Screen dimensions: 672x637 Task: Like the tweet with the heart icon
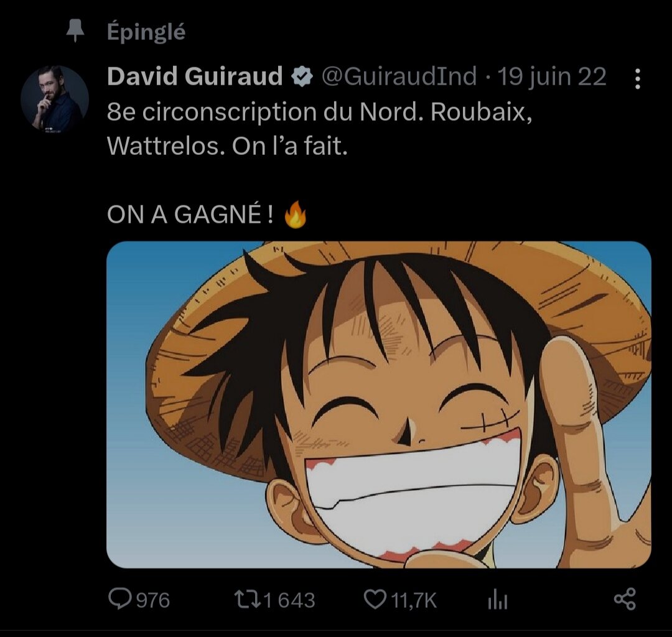coord(375,599)
